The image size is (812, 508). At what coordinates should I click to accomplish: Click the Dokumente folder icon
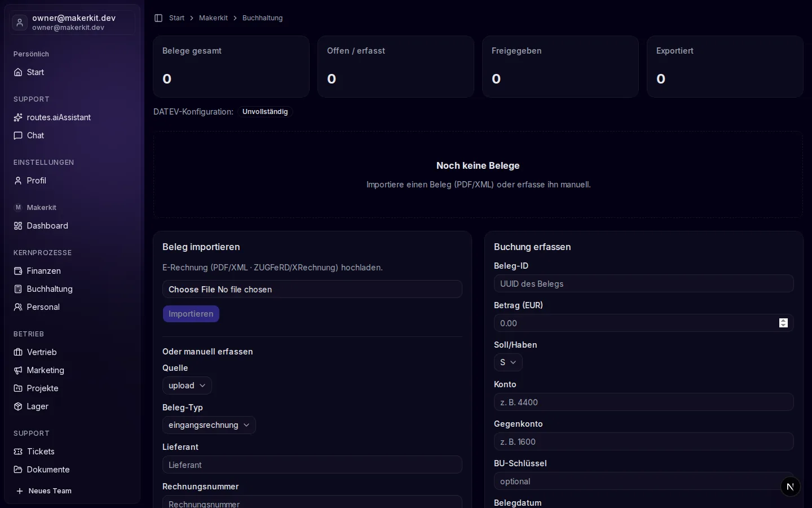[18, 470]
